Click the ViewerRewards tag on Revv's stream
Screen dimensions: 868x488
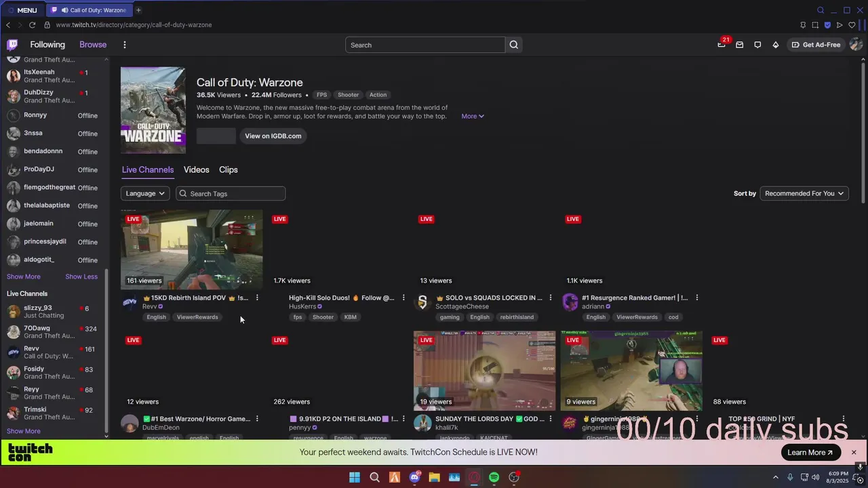(197, 317)
